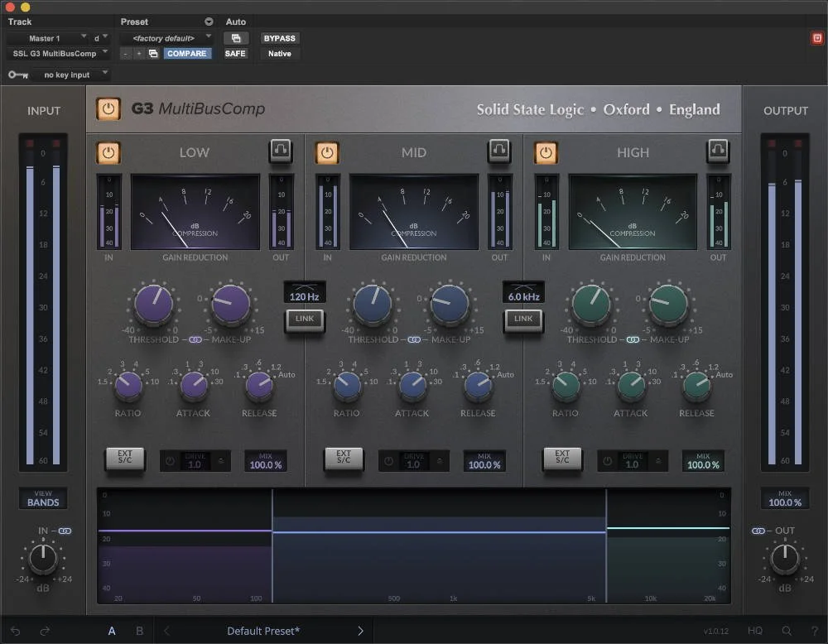Open the no key input dropdown
The width and height of the screenshot is (828, 644).
point(70,74)
